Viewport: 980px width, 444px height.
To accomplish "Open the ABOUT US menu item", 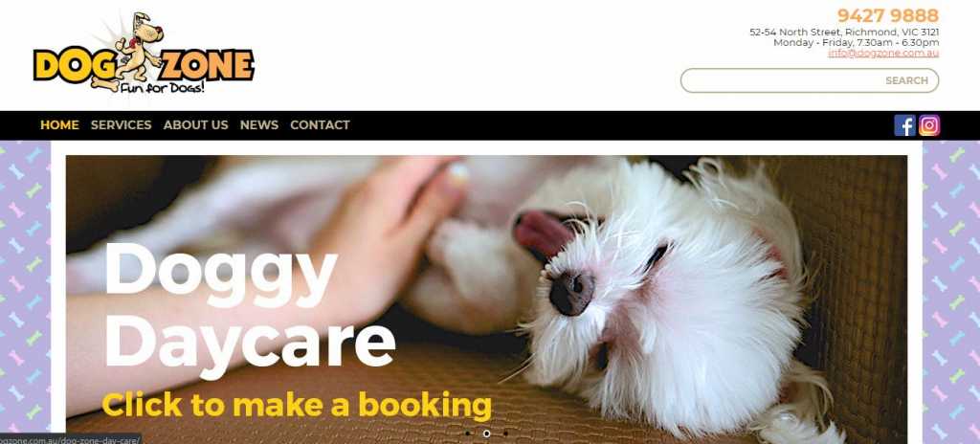I will point(195,125).
